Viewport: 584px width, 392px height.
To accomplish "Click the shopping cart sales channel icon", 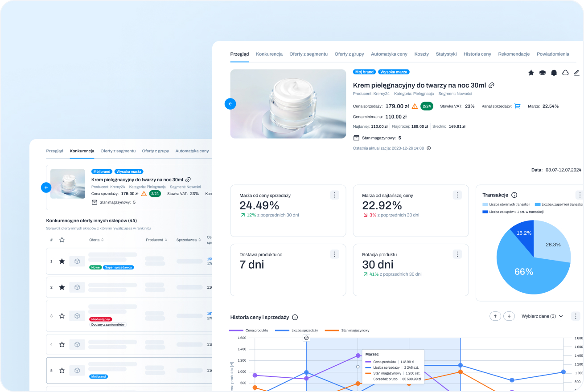I will click(517, 106).
